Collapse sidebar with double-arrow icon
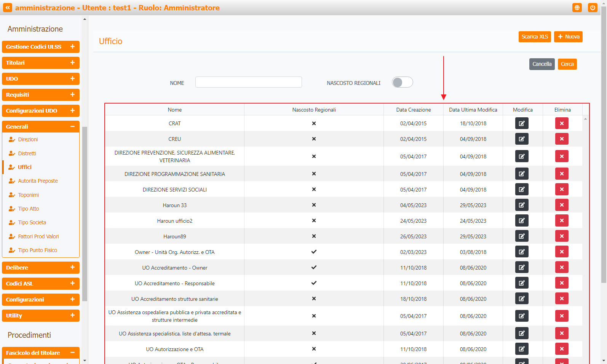 (x=8, y=8)
